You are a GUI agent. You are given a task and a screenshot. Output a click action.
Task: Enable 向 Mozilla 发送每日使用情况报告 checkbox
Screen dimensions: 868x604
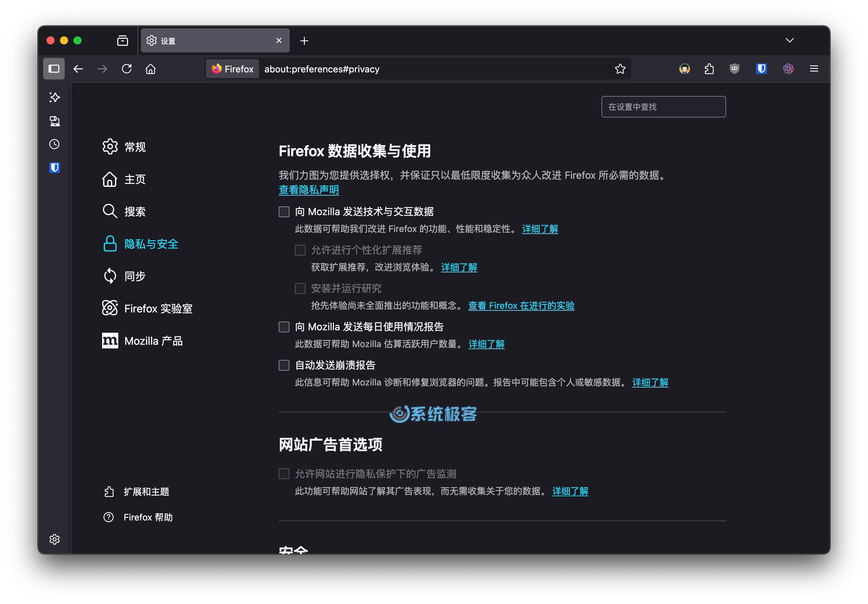pos(284,327)
